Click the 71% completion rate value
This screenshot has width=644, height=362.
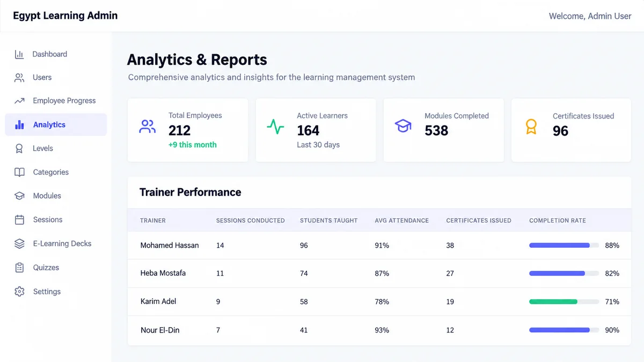click(x=612, y=302)
